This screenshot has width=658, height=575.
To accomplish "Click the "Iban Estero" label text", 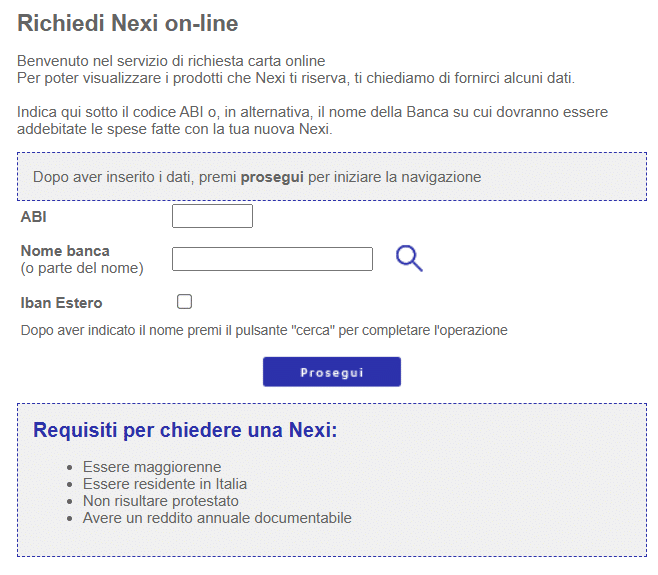I will tap(61, 303).
